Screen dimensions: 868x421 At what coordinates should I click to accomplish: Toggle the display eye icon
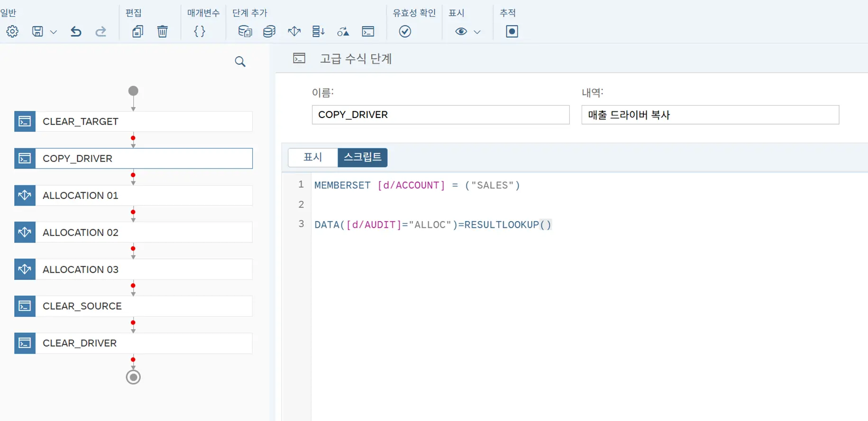pos(461,32)
